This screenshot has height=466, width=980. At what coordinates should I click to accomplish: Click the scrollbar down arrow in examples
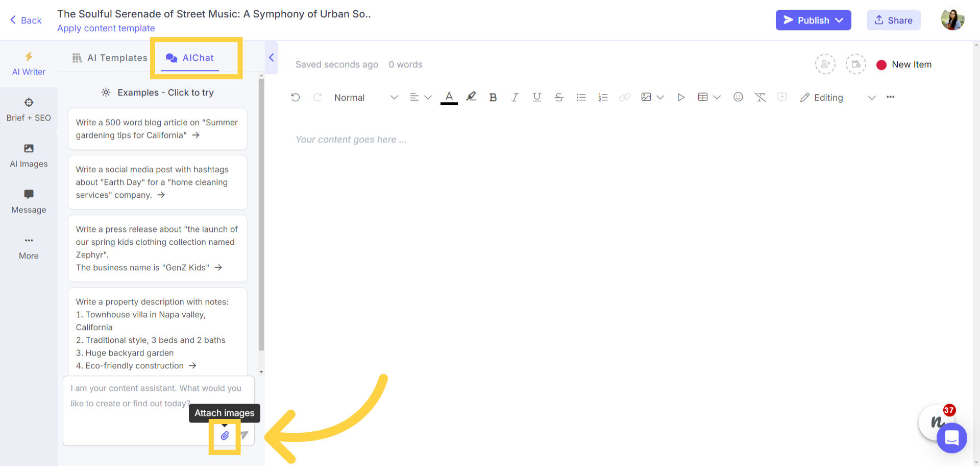[261, 372]
